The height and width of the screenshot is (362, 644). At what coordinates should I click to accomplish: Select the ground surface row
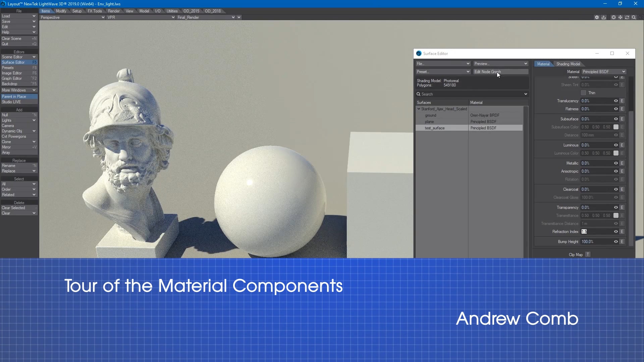point(469,115)
